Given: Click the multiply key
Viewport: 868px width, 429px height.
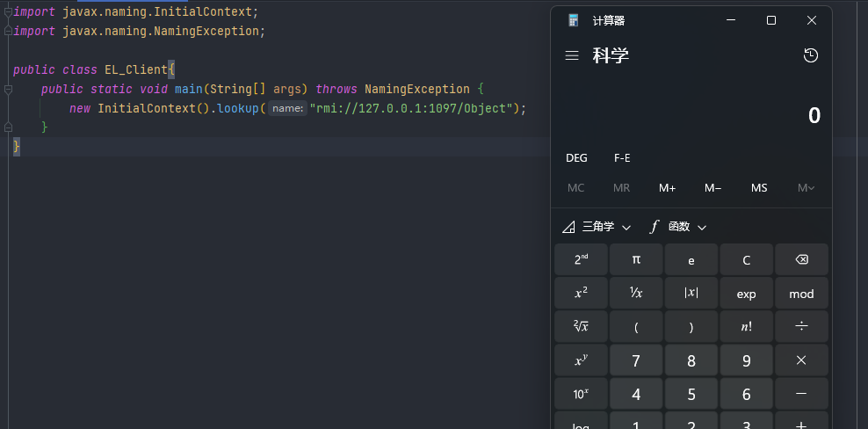Looking at the screenshot, I should coord(801,360).
